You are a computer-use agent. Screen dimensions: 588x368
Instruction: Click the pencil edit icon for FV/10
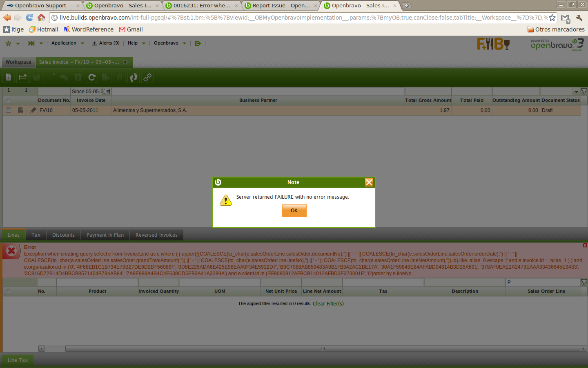coord(33,110)
